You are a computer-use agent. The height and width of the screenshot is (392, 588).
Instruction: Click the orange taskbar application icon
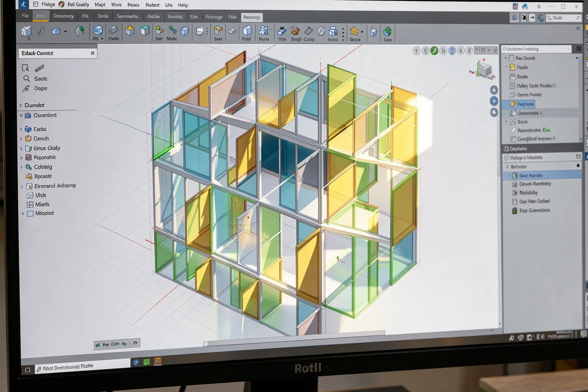point(158,361)
